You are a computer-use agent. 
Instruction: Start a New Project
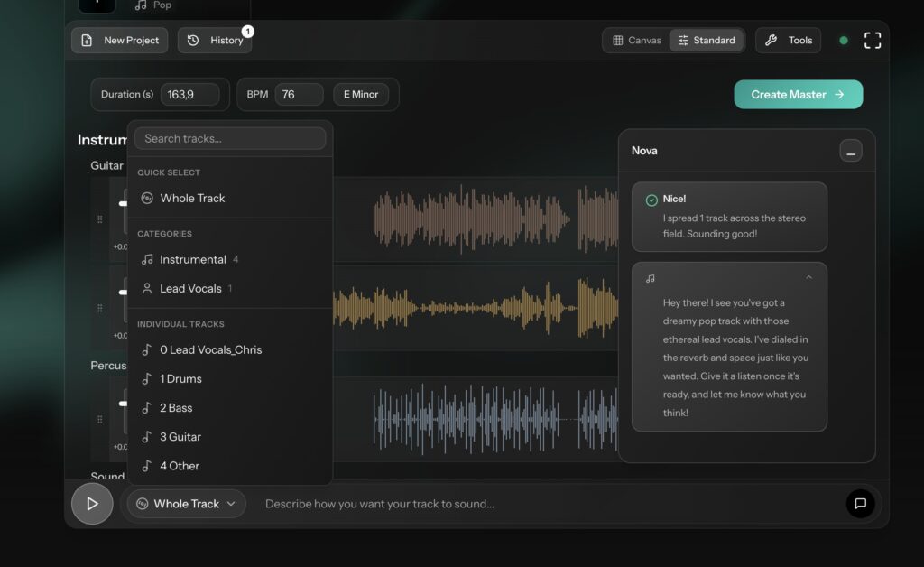point(119,40)
